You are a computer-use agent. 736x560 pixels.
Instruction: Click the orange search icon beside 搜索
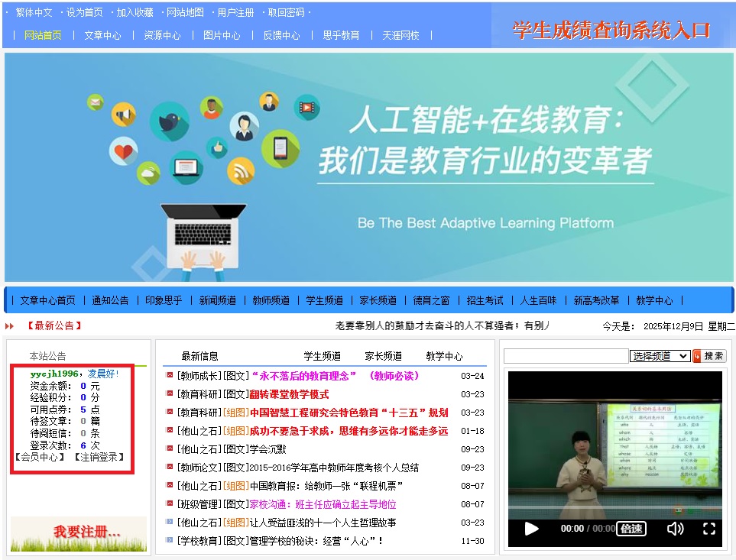(x=697, y=356)
